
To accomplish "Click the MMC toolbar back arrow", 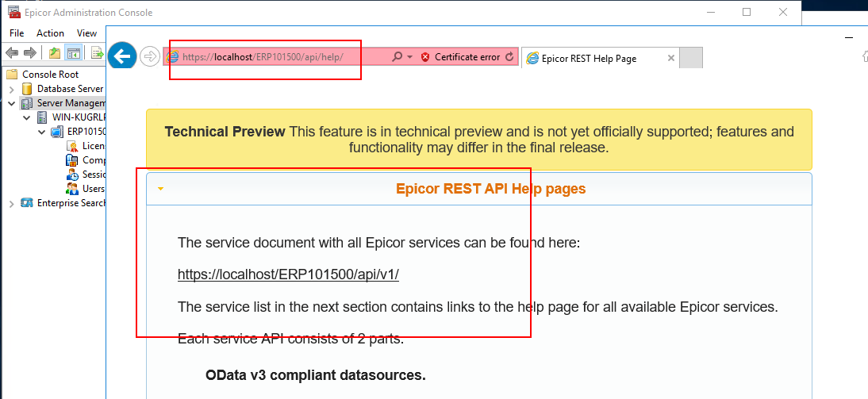I will (12, 53).
